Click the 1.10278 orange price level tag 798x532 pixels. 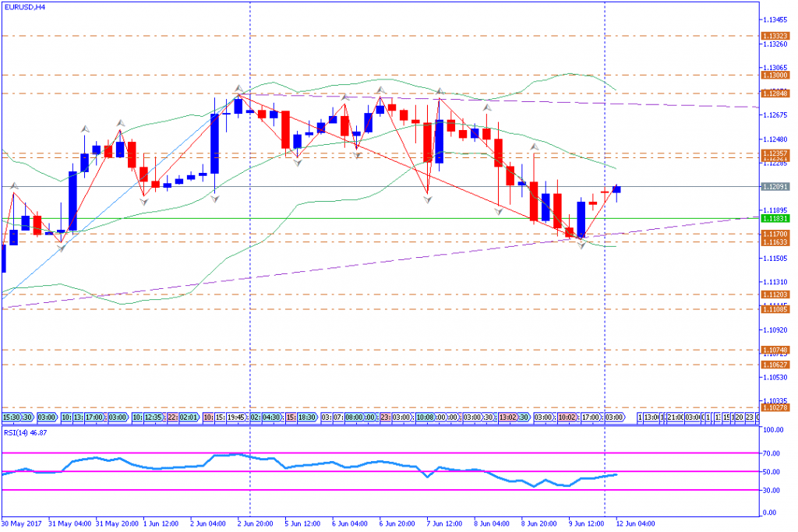coord(775,407)
